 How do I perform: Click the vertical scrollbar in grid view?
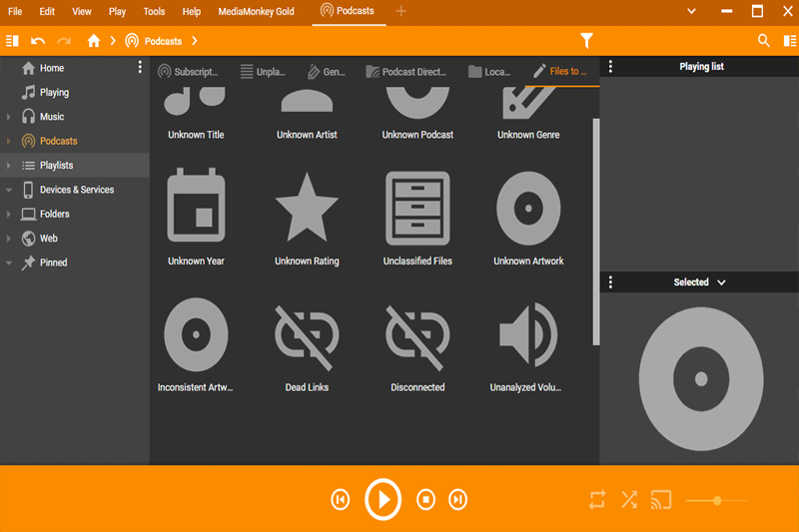point(595,232)
